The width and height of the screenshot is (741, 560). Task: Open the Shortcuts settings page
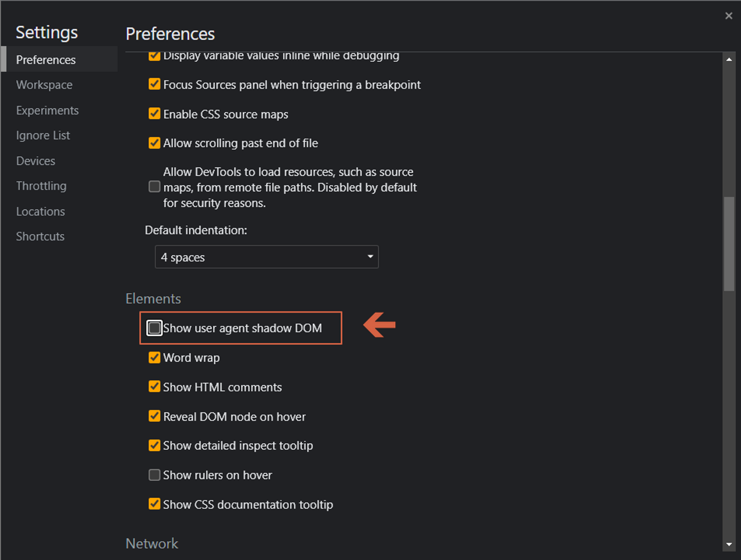(x=40, y=237)
